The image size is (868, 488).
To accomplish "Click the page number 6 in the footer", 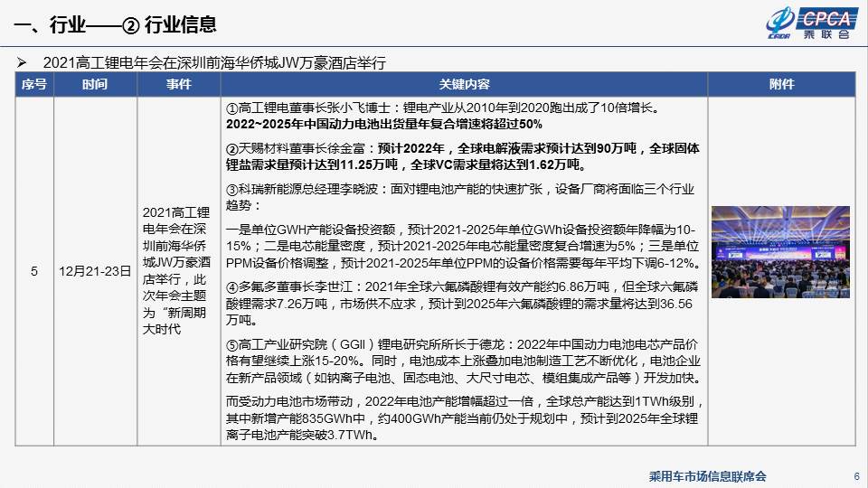I will pos(856,476).
